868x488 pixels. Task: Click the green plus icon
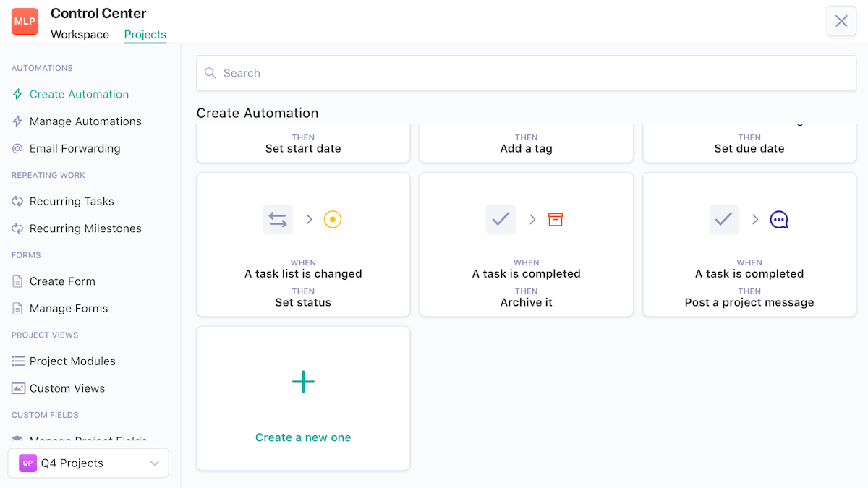click(303, 382)
